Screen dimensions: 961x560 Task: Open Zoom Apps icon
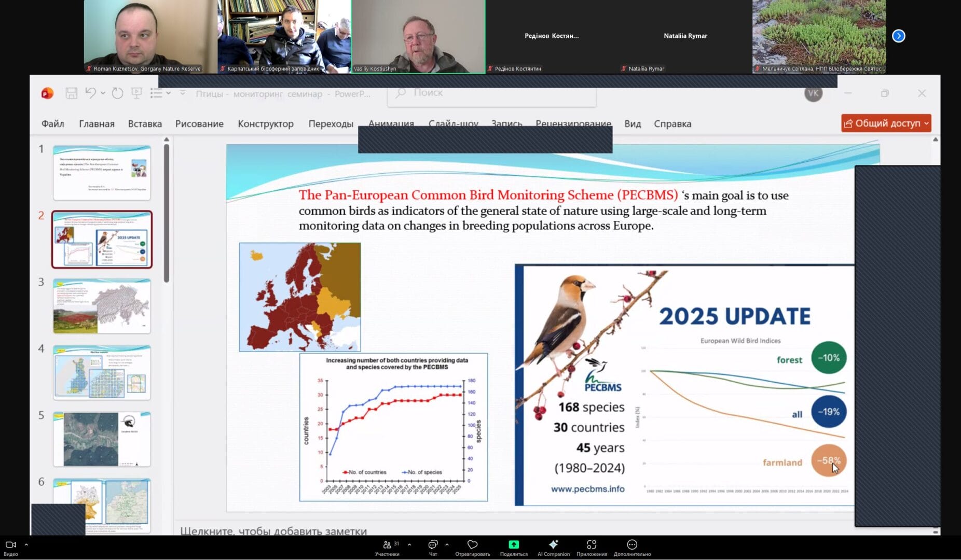[x=591, y=545]
